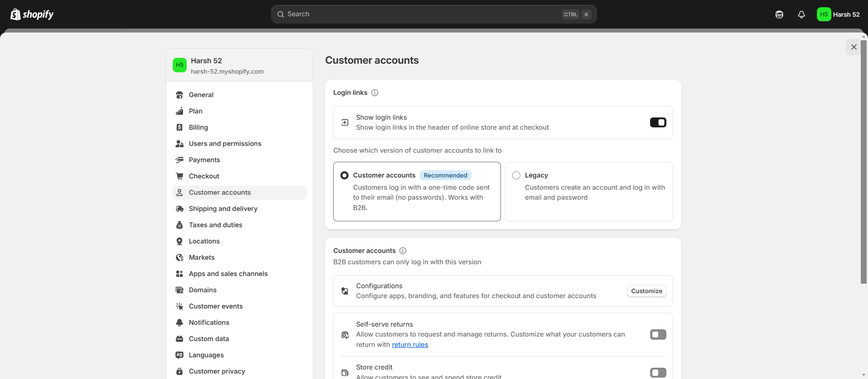Open the return rules link
Screen dimensions: 868x379
pos(410,345)
